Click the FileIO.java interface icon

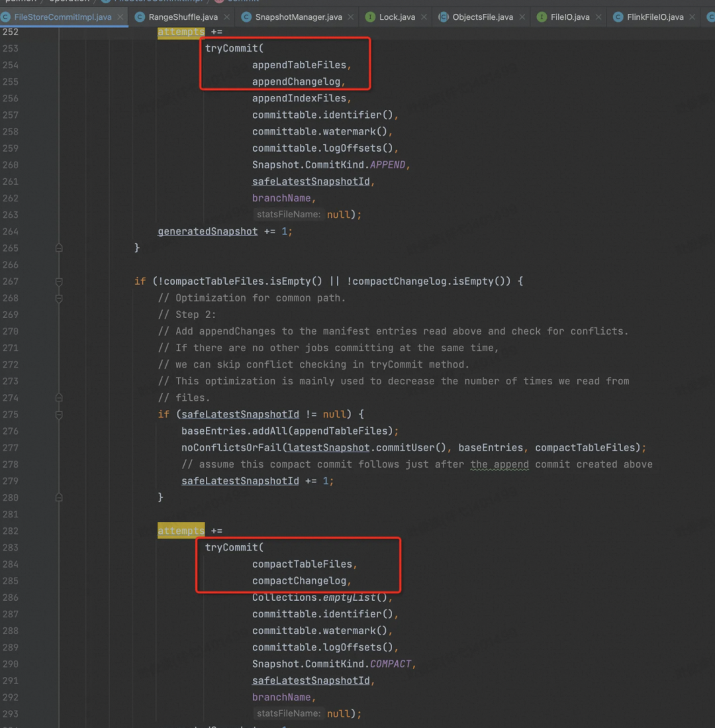tap(541, 17)
